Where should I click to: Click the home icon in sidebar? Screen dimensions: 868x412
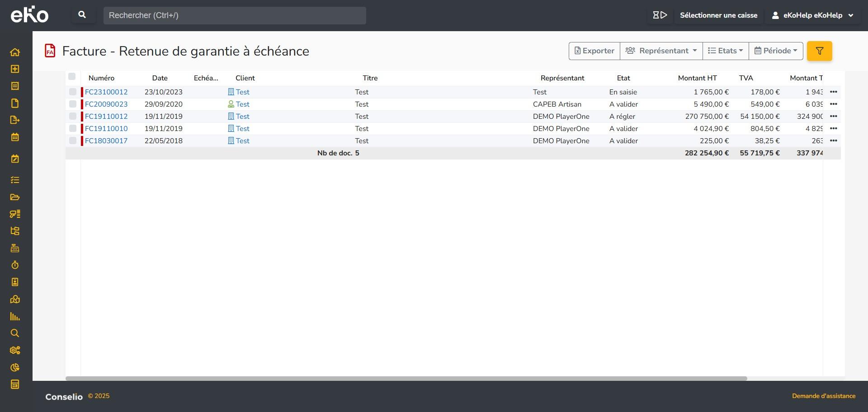15,52
